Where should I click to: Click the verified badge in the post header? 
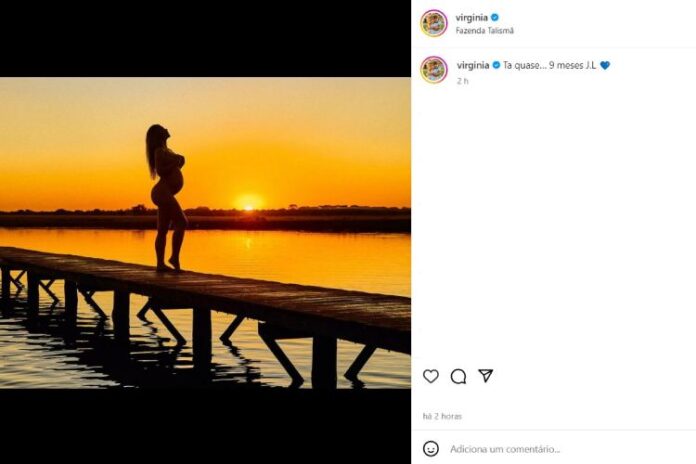[495, 17]
